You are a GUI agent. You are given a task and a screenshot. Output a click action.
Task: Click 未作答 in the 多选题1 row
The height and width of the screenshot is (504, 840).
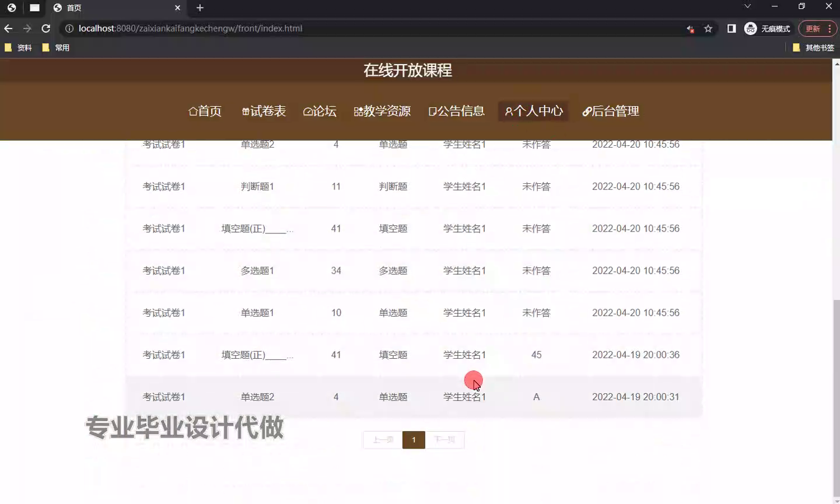tap(536, 271)
